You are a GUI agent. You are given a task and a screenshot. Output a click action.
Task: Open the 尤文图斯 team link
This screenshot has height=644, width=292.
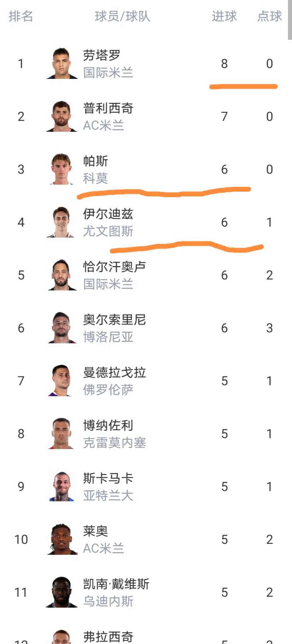coord(108,231)
